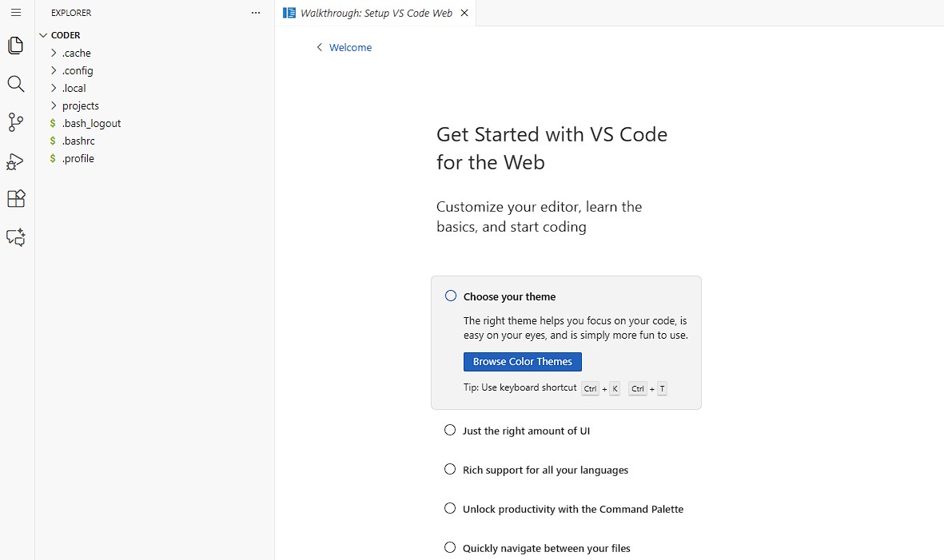Open the .bashrc file
The width and height of the screenshot is (944, 560).
pos(78,141)
